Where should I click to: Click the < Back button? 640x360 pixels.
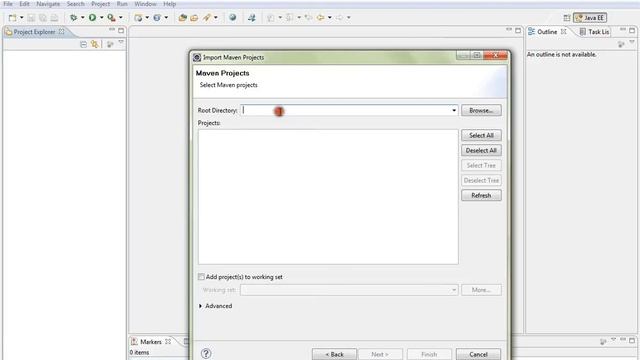(334, 354)
